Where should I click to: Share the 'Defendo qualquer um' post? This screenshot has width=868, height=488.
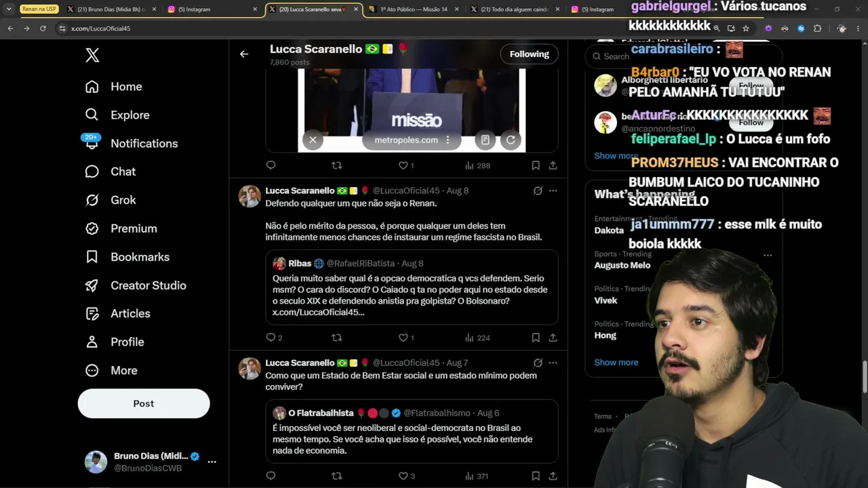[x=553, y=338]
